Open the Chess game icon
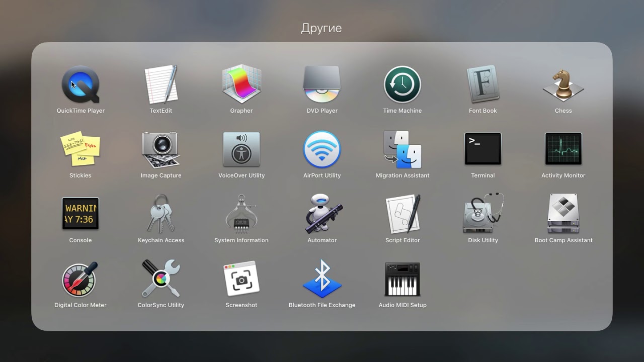 (x=563, y=84)
